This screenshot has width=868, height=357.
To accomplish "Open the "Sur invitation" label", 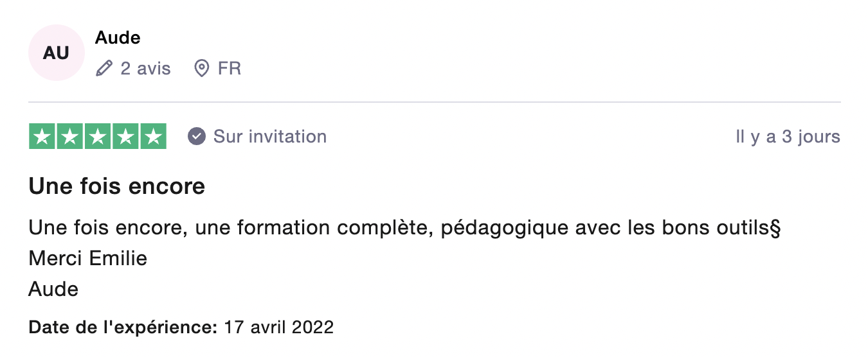I will 270,137.
